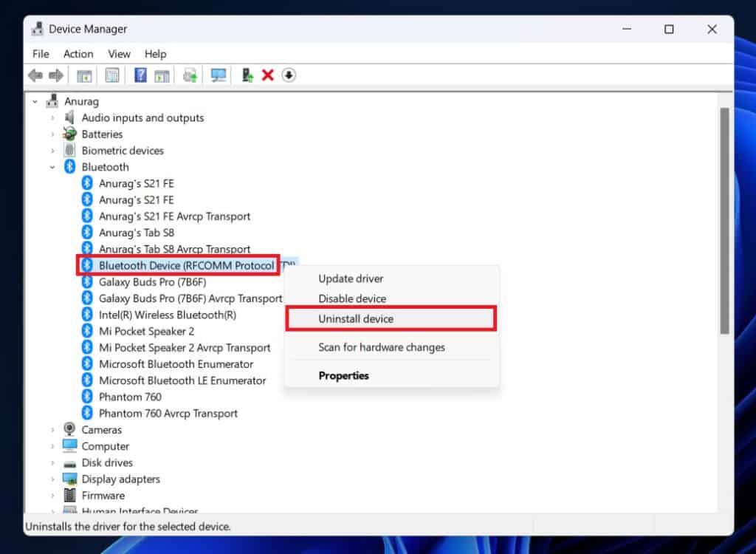This screenshot has width=756, height=554.
Task: Select the Galaxy Buds Pro (7B6F) device
Action: point(150,281)
